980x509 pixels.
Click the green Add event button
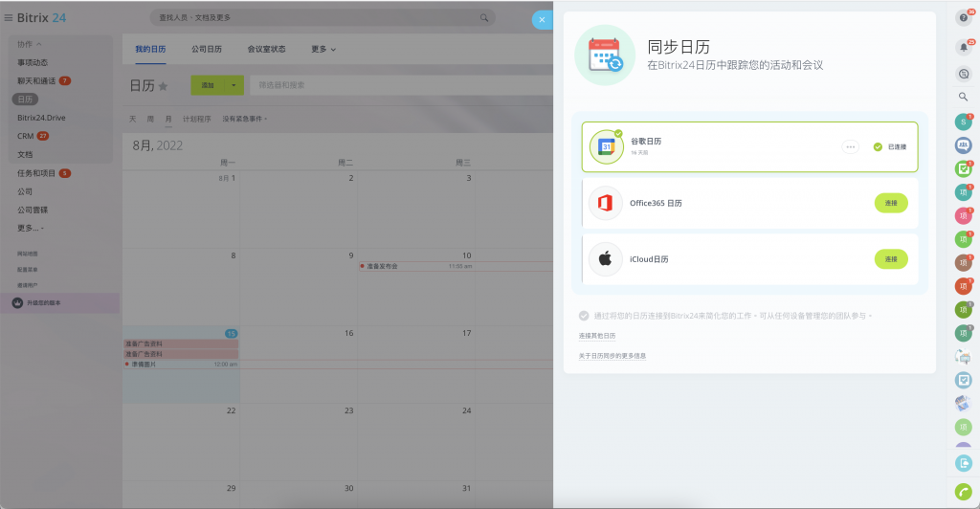point(208,85)
